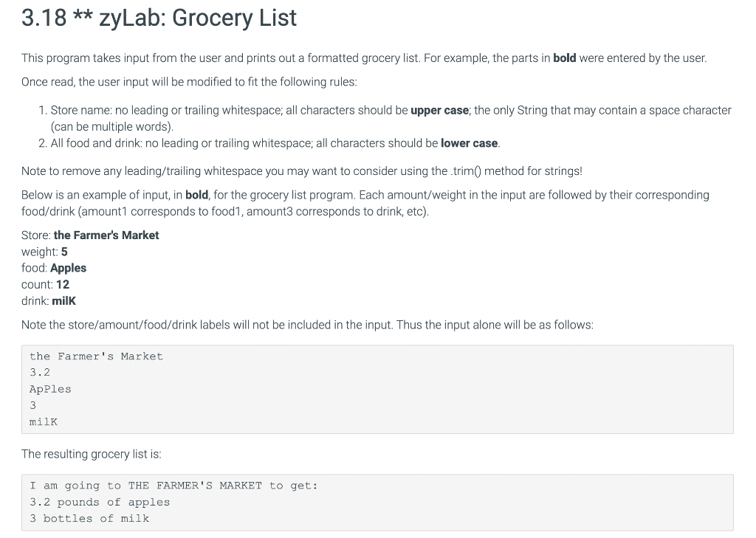Click the bold 'the Farmer's Market' store name
This screenshot has height=538, width=756.
coord(106,235)
